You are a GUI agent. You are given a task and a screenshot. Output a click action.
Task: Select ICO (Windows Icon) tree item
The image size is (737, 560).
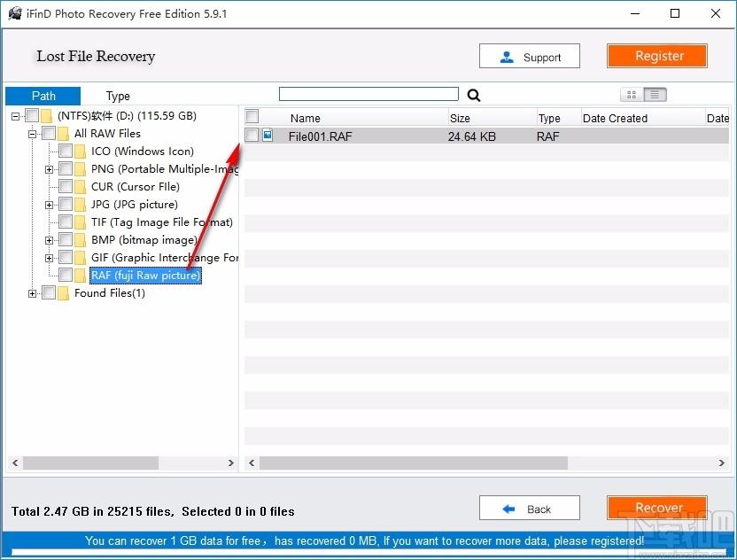click(x=143, y=152)
